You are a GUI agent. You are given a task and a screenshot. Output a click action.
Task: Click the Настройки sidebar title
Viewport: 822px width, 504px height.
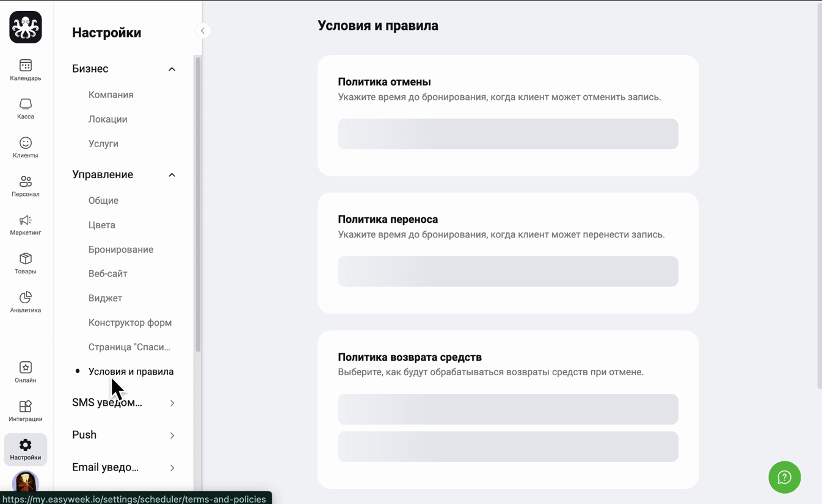coord(107,33)
